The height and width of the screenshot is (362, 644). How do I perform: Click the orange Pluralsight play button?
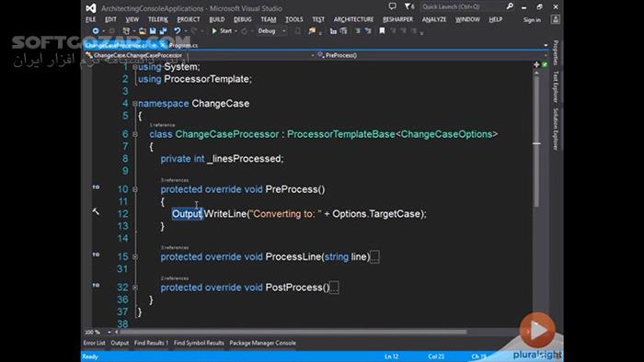(x=537, y=330)
